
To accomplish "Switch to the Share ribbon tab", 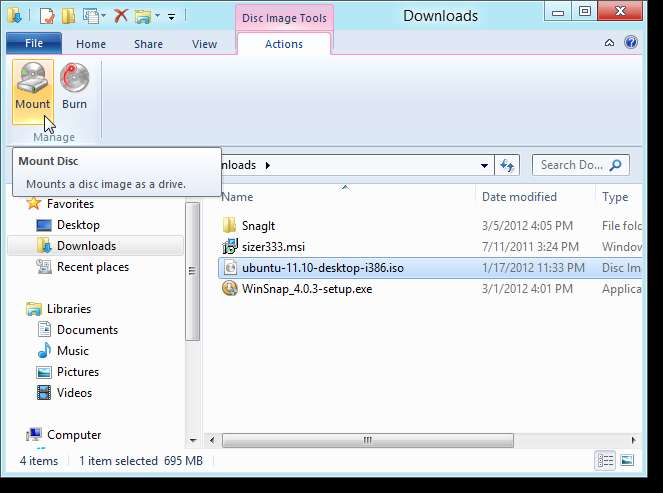I will click(148, 44).
